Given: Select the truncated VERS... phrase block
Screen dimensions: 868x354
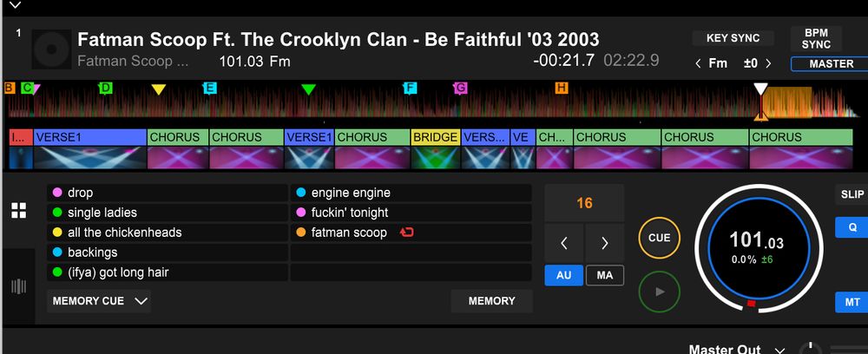Looking at the screenshot, I should [485, 137].
